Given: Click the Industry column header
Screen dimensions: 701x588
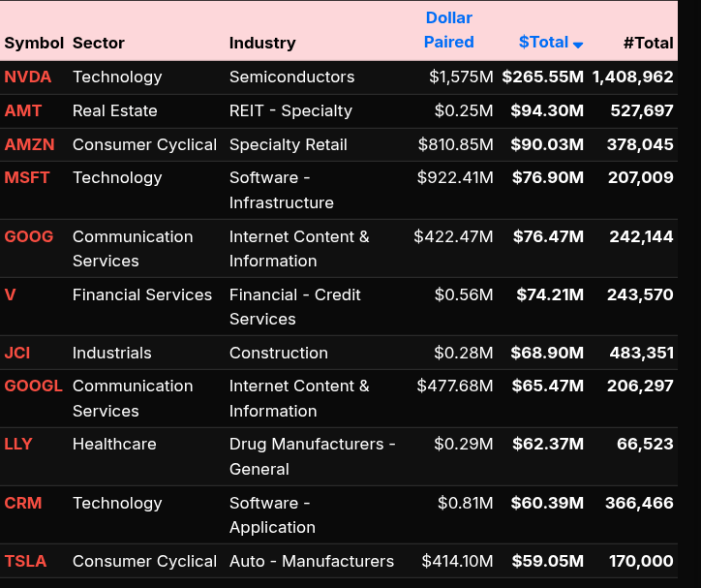Looking at the screenshot, I should (x=262, y=43).
